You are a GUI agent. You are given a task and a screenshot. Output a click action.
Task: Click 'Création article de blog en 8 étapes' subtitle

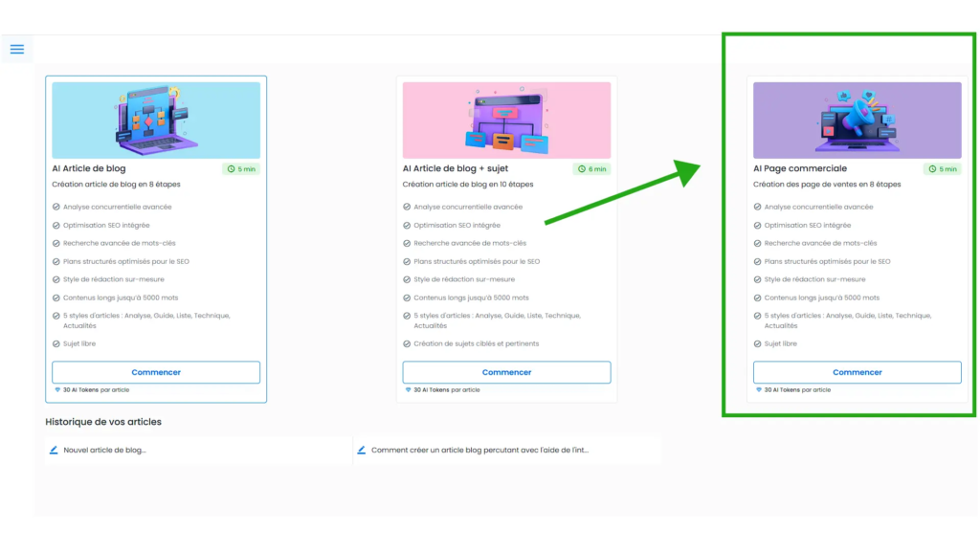tap(116, 185)
